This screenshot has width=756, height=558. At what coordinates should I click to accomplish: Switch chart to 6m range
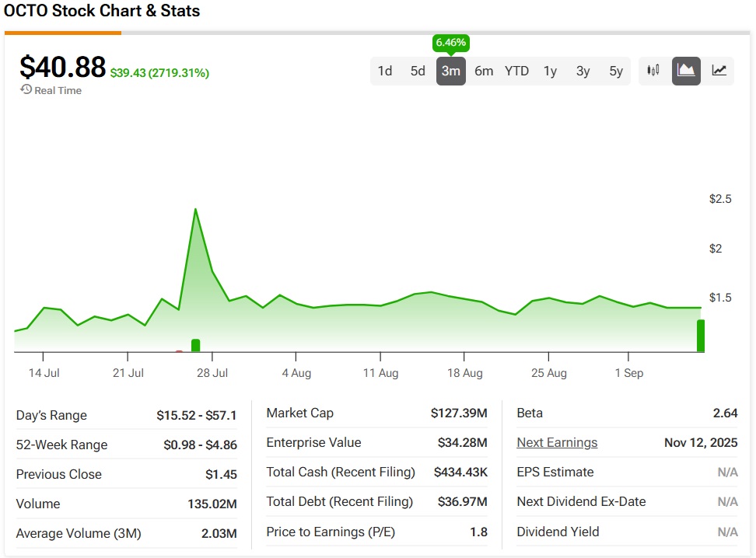(484, 71)
